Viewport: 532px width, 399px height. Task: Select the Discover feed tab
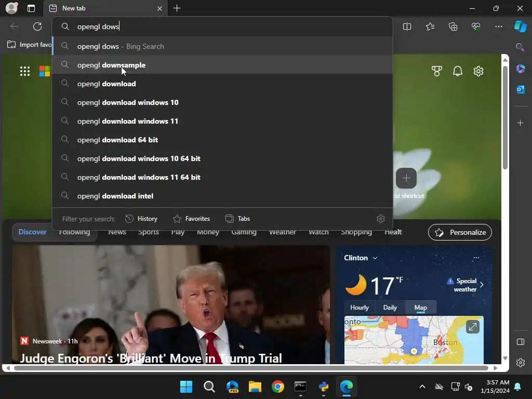click(33, 232)
